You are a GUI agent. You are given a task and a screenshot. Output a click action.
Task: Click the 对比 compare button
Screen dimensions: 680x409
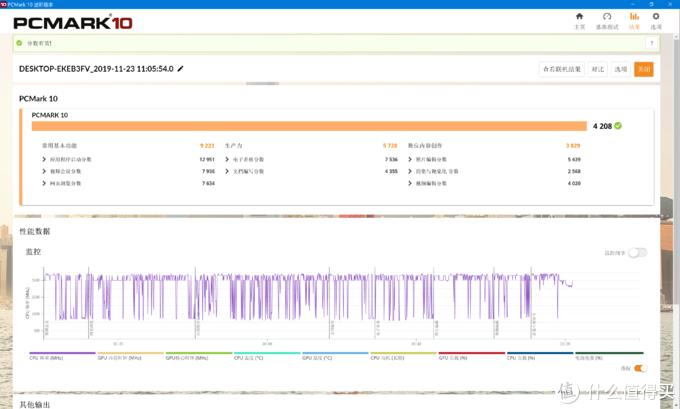coord(597,69)
